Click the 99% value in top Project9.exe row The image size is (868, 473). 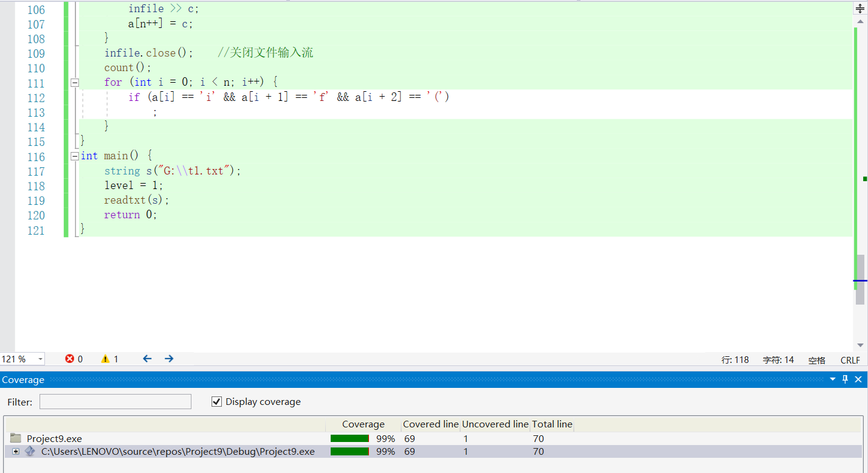click(x=385, y=438)
